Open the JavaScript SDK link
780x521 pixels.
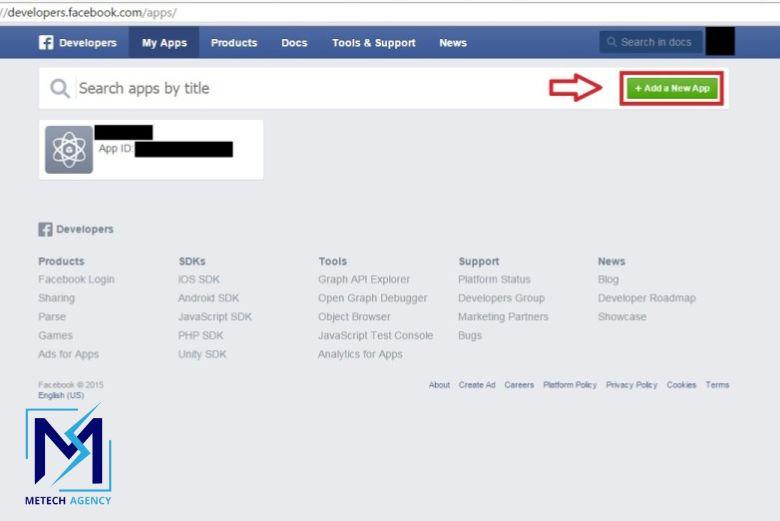coord(215,316)
